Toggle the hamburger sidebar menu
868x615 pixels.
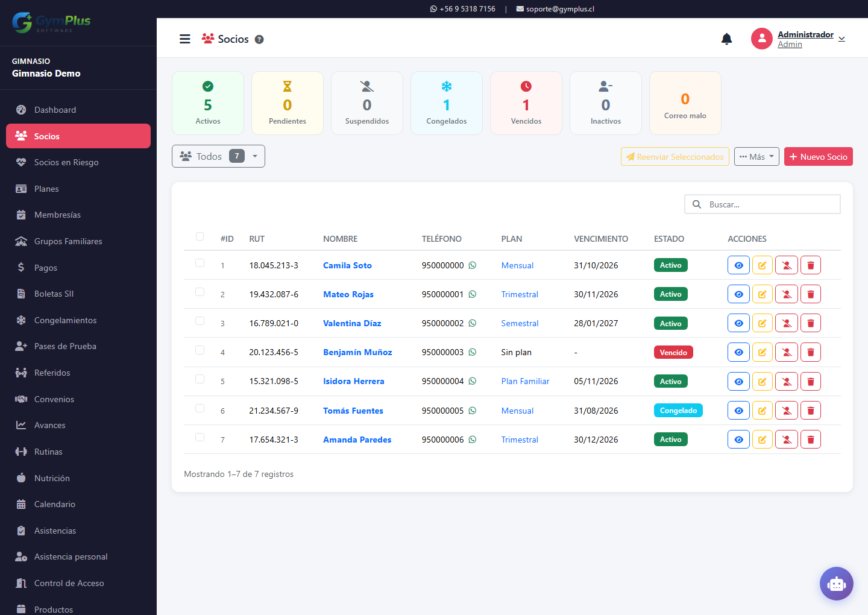coord(185,39)
